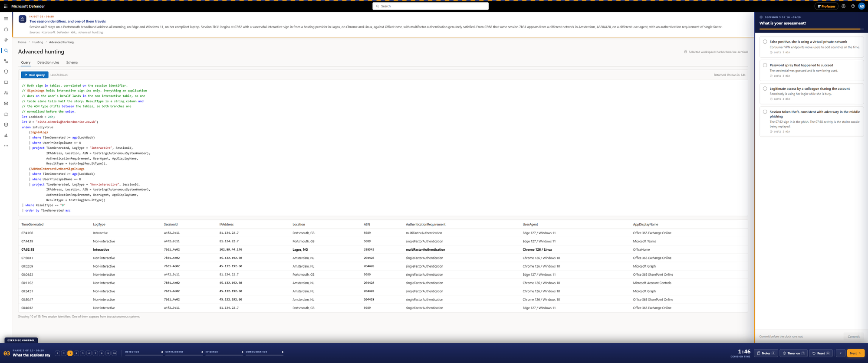
Task: Select the colleague sharing account option
Action: [811, 94]
